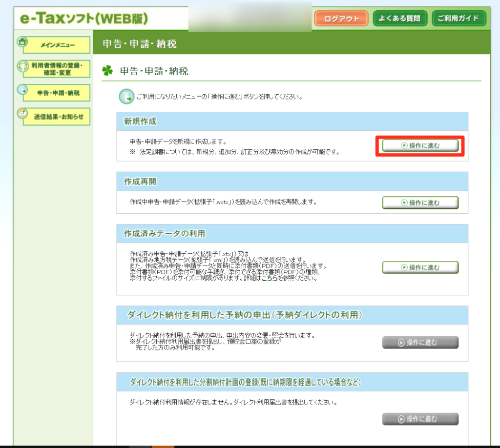The width and height of the screenshot is (500, 448).
Task: Click greyed 操作に進む for 分割納付計画の登録
Action: tap(420, 419)
